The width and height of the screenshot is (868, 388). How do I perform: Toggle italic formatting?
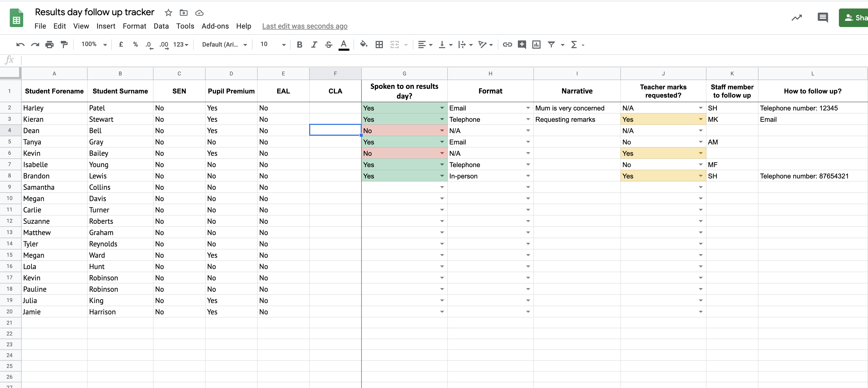click(x=314, y=44)
